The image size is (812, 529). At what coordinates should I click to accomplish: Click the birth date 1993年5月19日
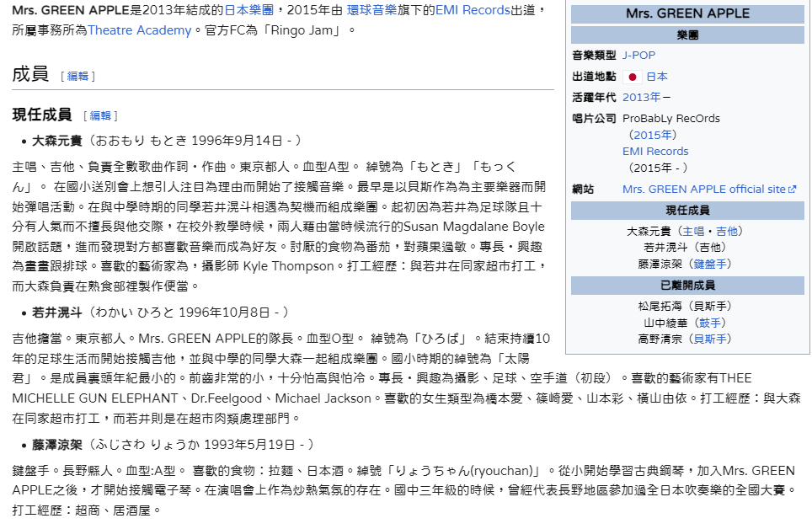coord(249,445)
